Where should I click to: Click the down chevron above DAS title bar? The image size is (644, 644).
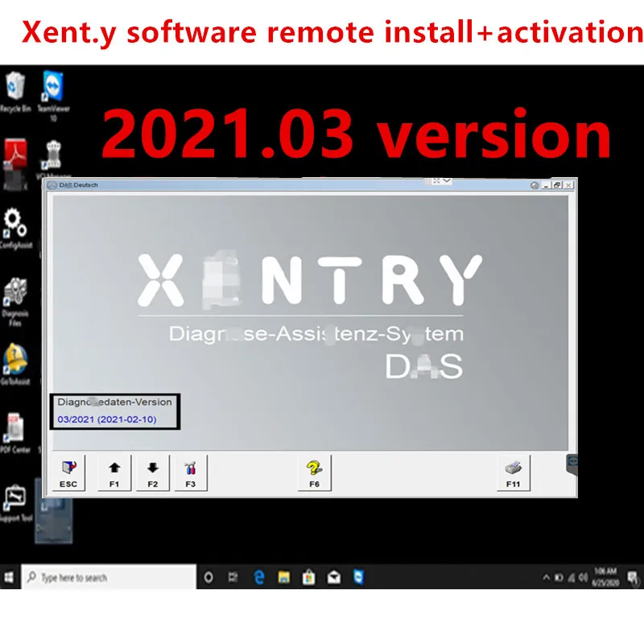tap(447, 180)
